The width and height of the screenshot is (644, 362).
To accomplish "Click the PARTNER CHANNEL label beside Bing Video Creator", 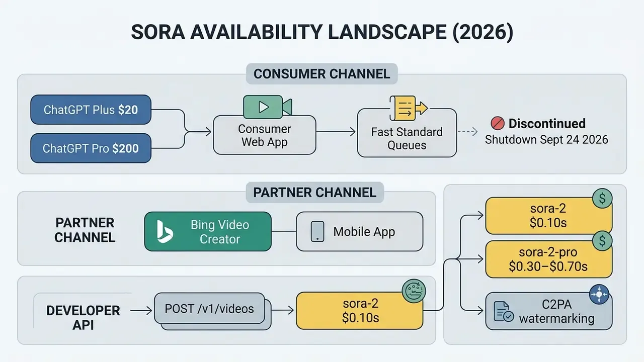I will click(85, 230).
